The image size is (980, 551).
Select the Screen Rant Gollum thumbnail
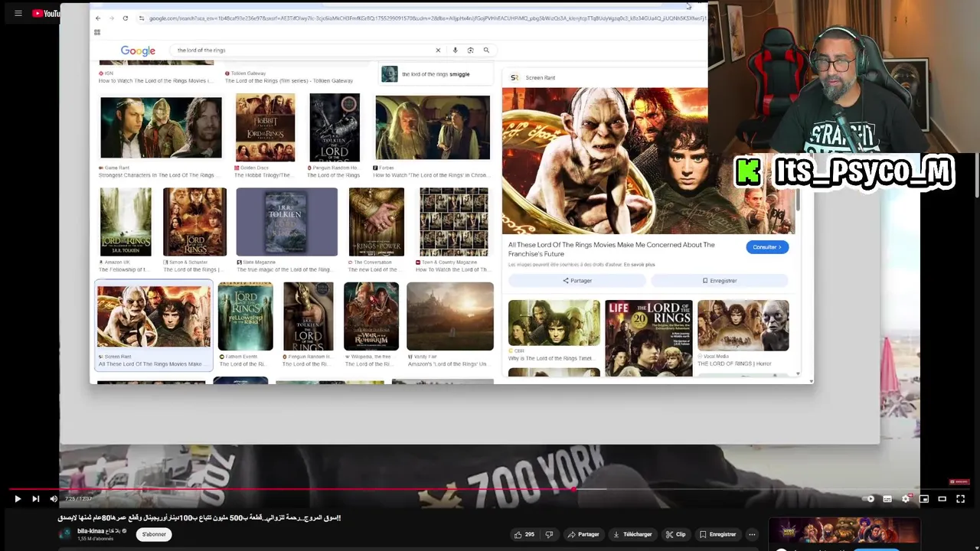point(153,318)
